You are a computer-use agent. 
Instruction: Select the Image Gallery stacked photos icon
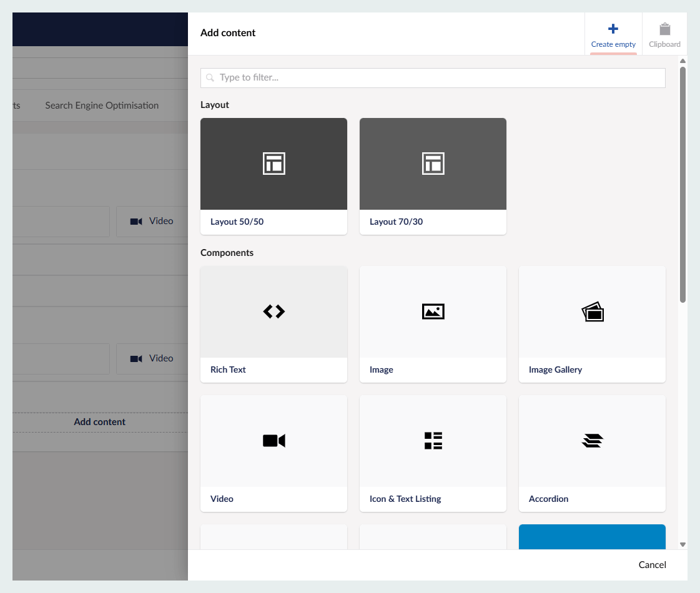click(x=593, y=311)
